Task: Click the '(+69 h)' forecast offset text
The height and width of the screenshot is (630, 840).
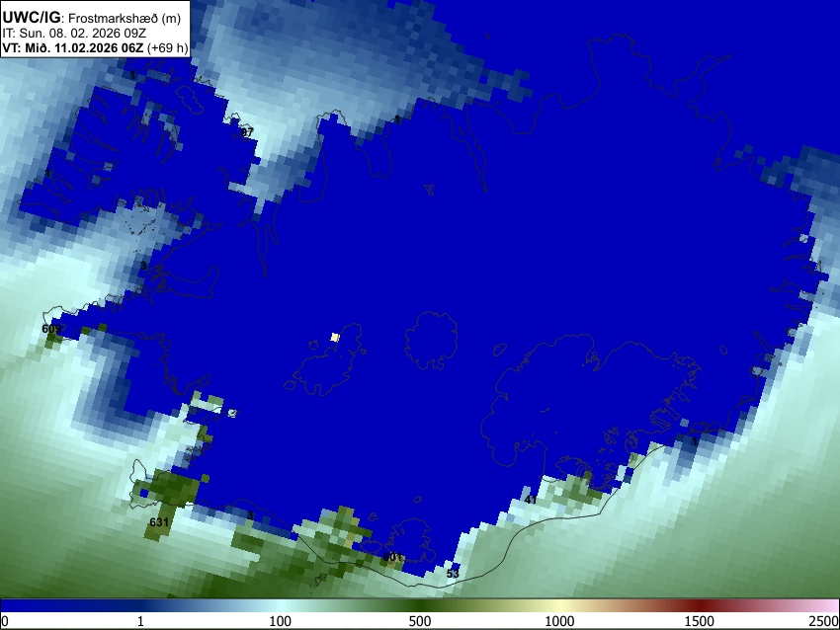Action: pos(168,47)
